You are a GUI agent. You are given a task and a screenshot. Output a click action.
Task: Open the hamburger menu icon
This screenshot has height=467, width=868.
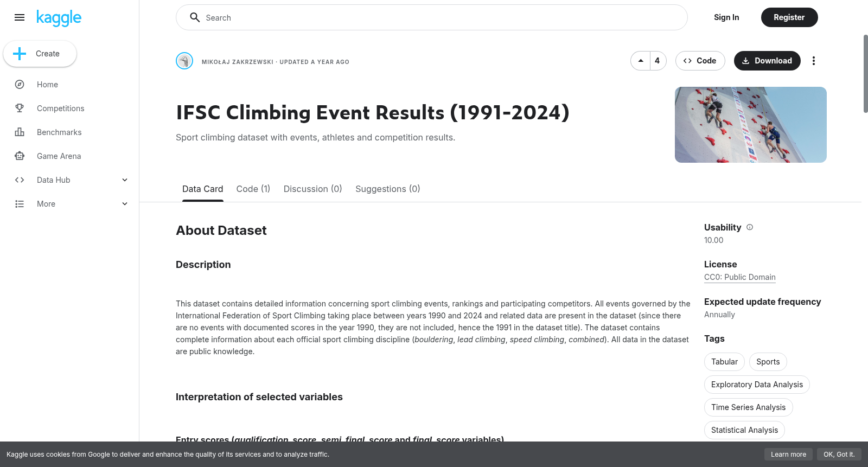tap(20, 17)
